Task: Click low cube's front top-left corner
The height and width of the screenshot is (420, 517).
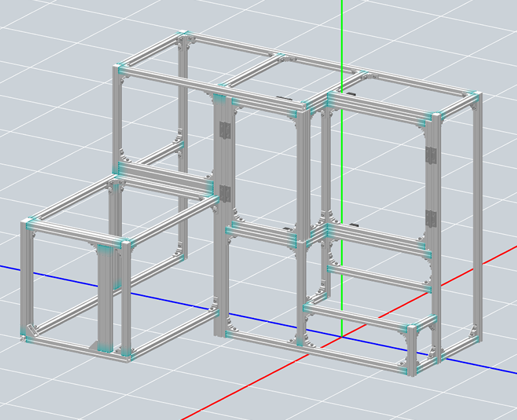Action: click(28, 224)
